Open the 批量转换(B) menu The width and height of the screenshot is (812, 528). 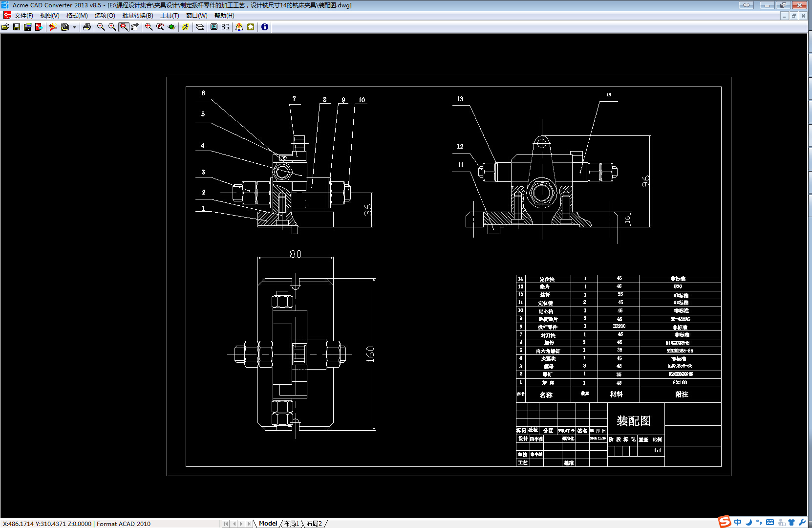pos(138,16)
